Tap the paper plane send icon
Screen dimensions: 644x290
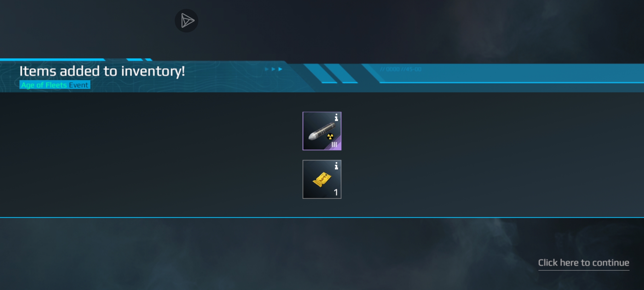(x=186, y=21)
